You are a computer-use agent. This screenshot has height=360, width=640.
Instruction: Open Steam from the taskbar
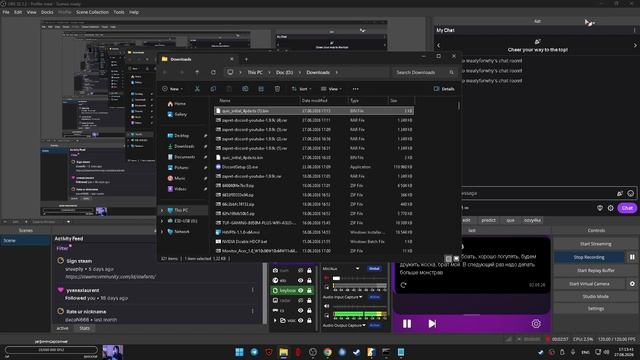[356, 352]
